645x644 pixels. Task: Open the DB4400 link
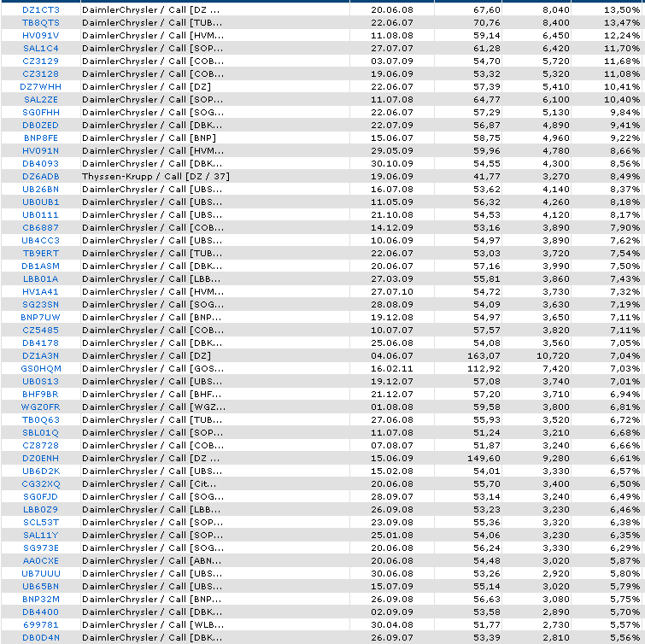[41, 612]
